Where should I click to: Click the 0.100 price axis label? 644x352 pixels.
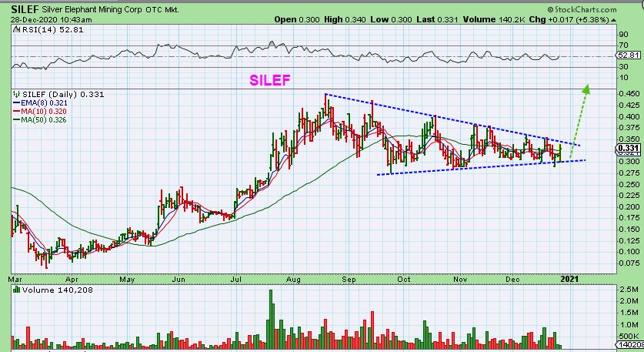[x=629, y=252]
